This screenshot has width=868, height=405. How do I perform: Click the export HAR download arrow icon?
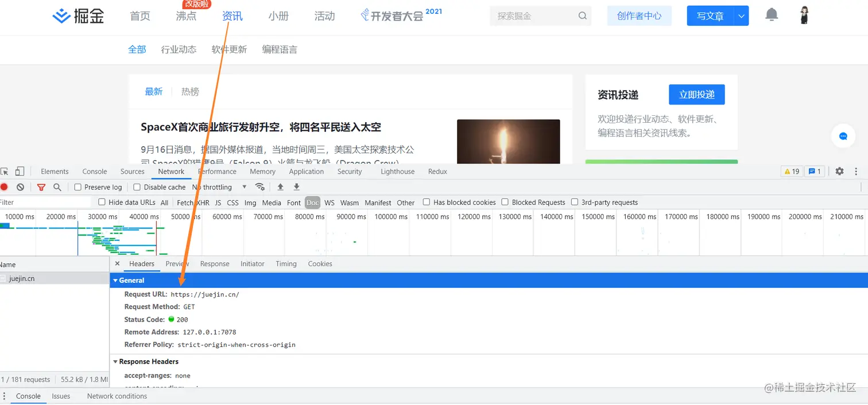[297, 187]
